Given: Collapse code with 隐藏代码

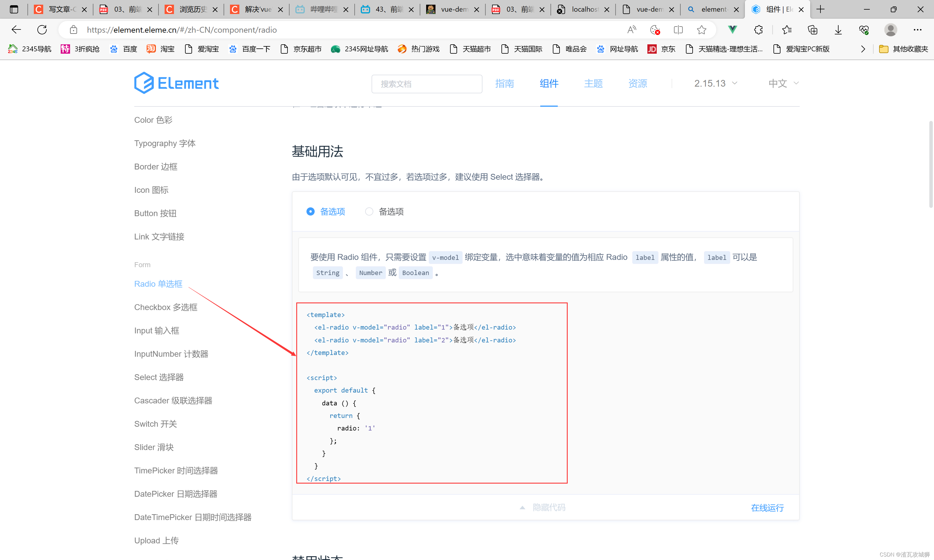Looking at the screenshot, I should pos(543,508).
